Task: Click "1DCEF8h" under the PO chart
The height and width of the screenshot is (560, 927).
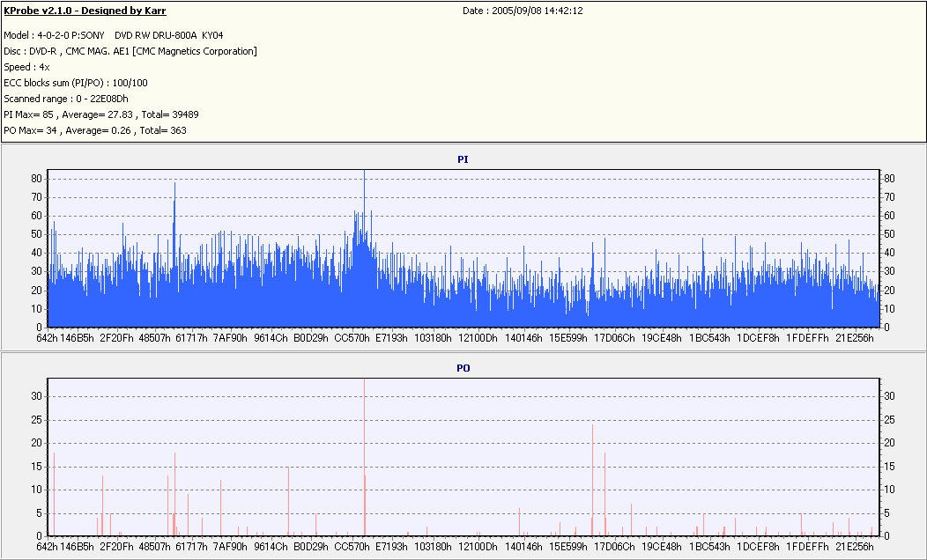Action: click(758, 547)
